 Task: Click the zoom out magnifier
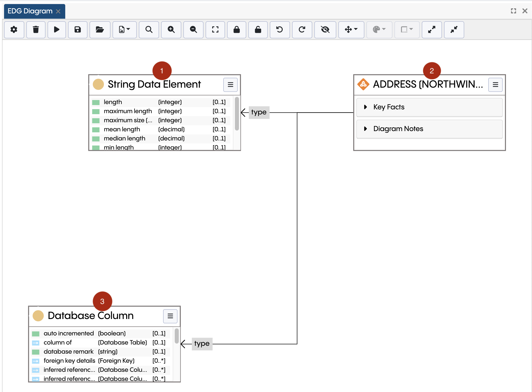pos(193,30)
